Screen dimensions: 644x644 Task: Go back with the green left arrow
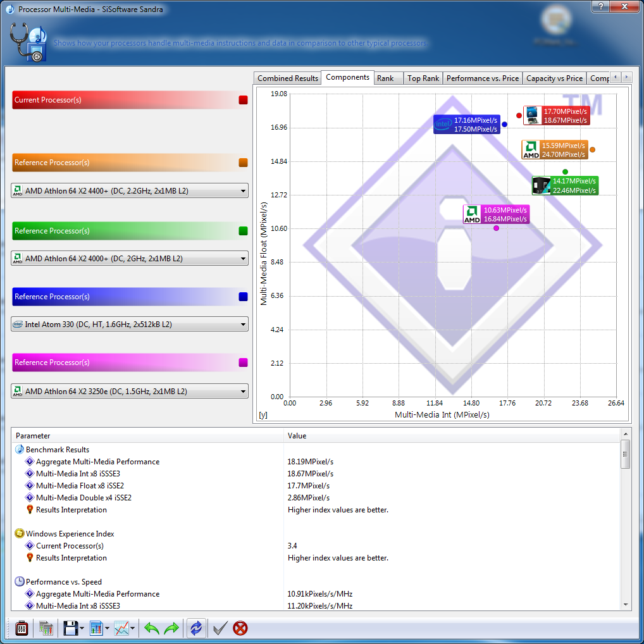pyautogui.click(x=152, y=628)
